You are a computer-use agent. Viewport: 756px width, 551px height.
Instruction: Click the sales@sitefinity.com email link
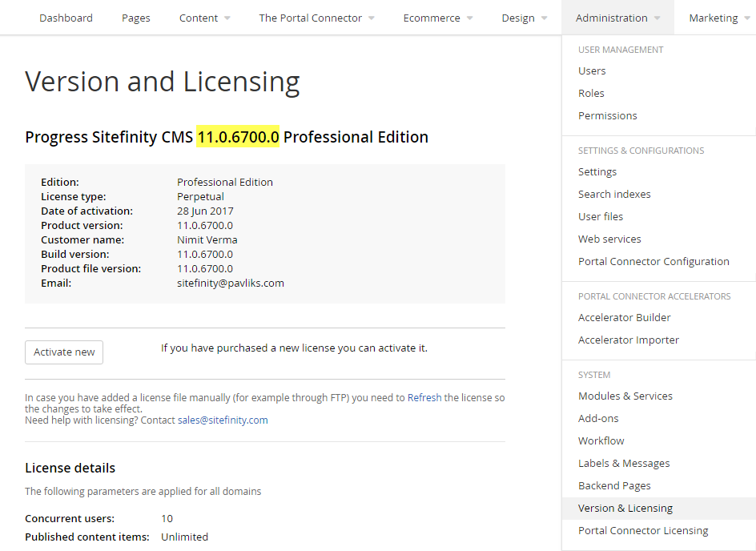(223, 420)
